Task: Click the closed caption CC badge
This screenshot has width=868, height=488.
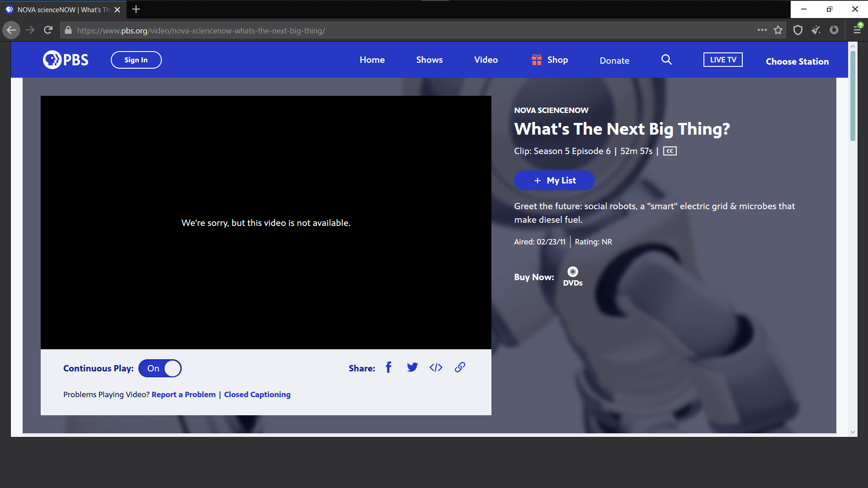Action: coord(670,151)
